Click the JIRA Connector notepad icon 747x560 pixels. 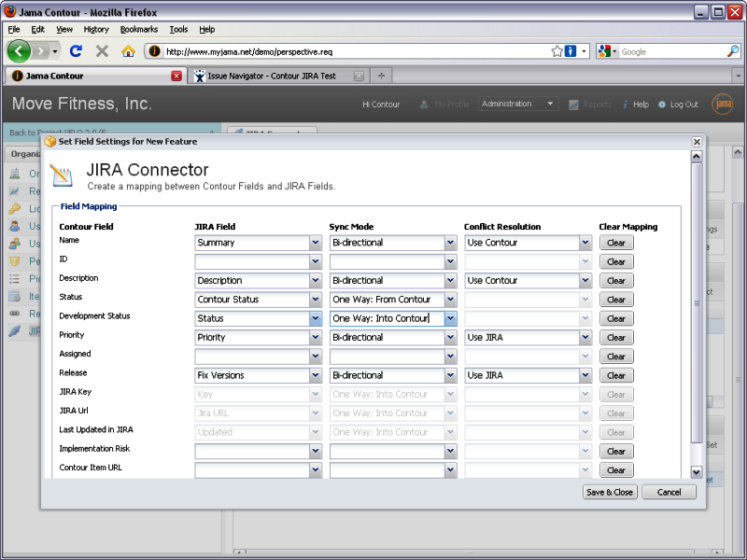point(61,175)
